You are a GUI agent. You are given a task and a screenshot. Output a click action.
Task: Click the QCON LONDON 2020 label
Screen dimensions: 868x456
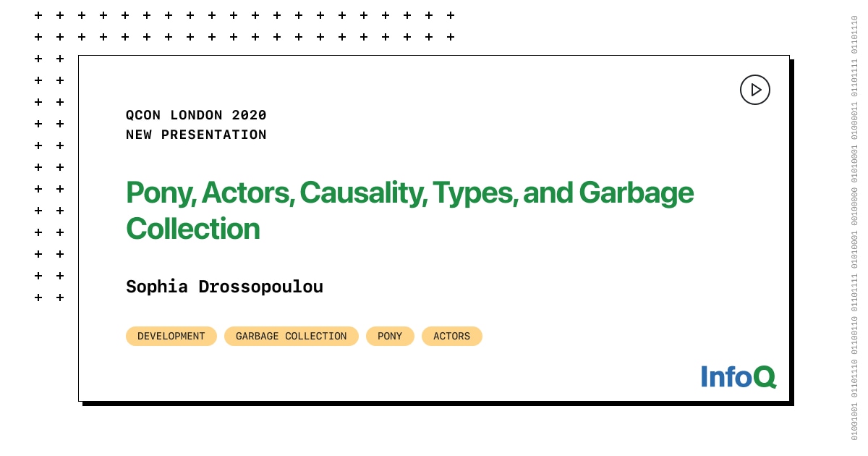click(196, 115)
